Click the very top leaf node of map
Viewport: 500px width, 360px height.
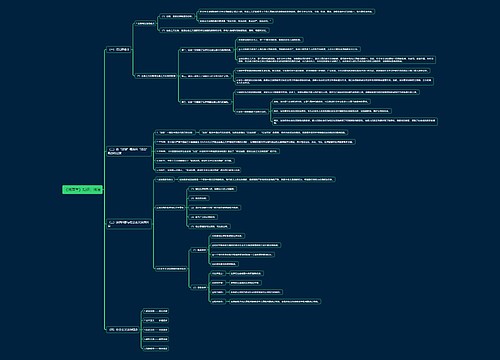point(286,12)
